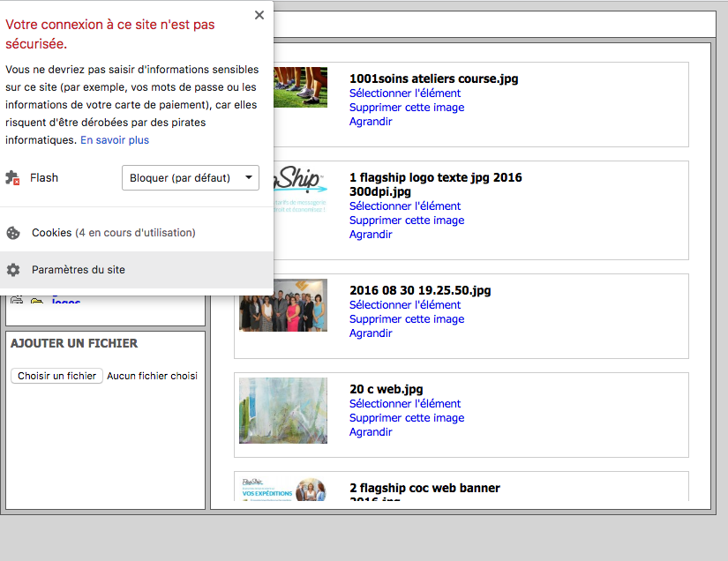Open 'Paramètres du site'
The image size is (728, 561).
[x=137, y=270]
